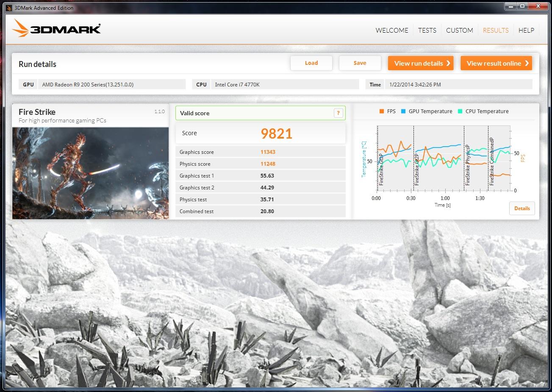Viewport: 552px width, 392px height.
Task: Click the 3DMark logo in the header
Action: click(x=56, y=29)
